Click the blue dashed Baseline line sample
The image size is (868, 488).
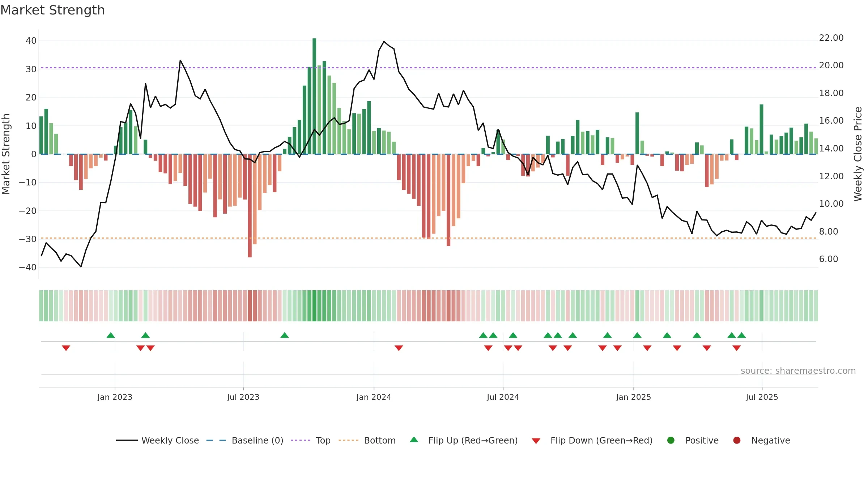[216, 440]
